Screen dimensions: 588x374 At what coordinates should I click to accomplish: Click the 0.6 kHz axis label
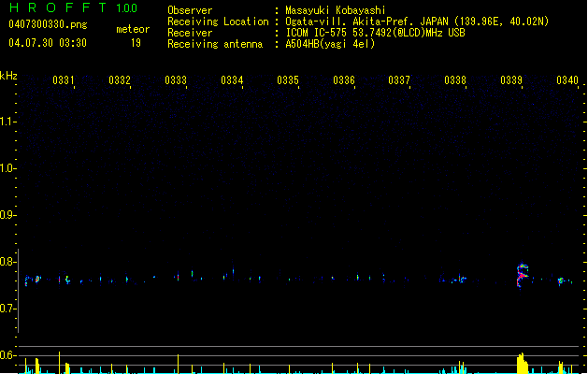[7, 355]
